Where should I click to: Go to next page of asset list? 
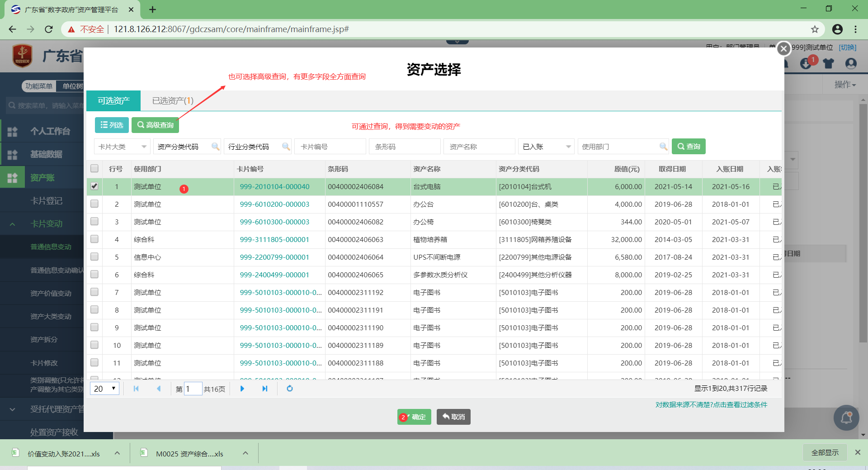coord(242,389)
